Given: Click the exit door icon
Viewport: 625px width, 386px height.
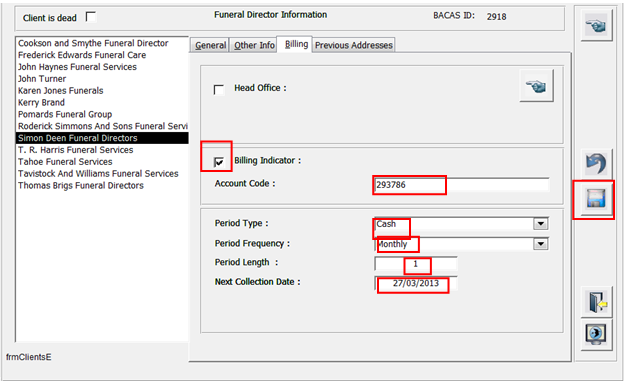Looking at the screenshot, I should pyautogui.click(x=596, y=302).
